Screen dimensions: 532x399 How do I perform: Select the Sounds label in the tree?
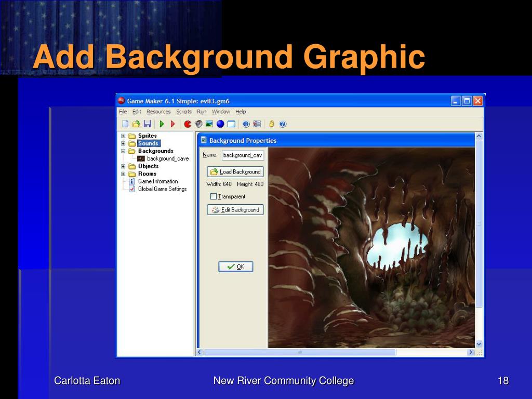pos(148,143)
